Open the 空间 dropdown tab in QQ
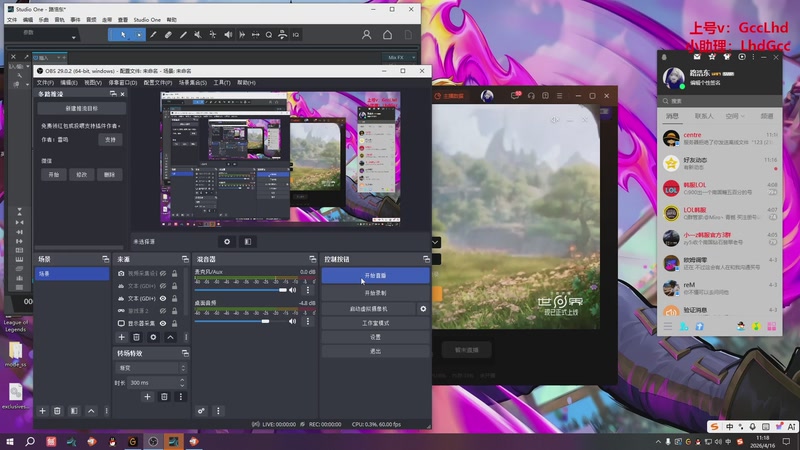 pos(734,116)
